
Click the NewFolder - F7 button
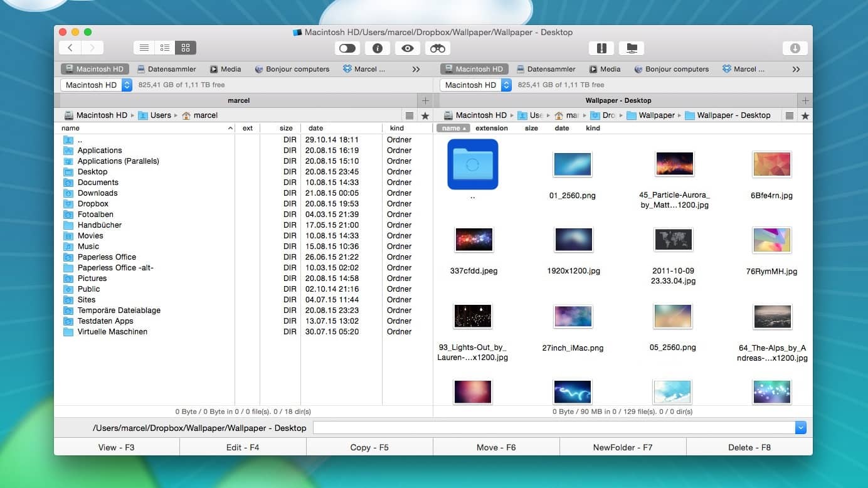tap(623, 447)
